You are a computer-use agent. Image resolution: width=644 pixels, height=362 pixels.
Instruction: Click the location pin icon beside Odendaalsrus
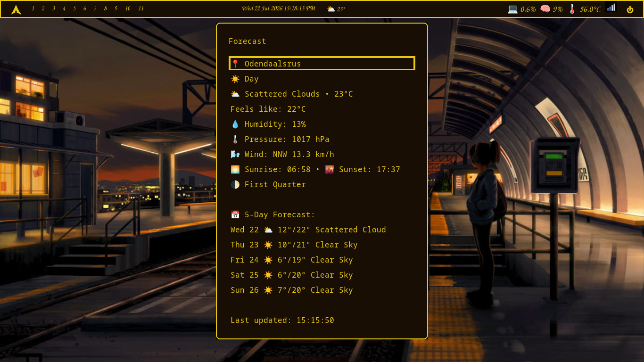point(235,64)
